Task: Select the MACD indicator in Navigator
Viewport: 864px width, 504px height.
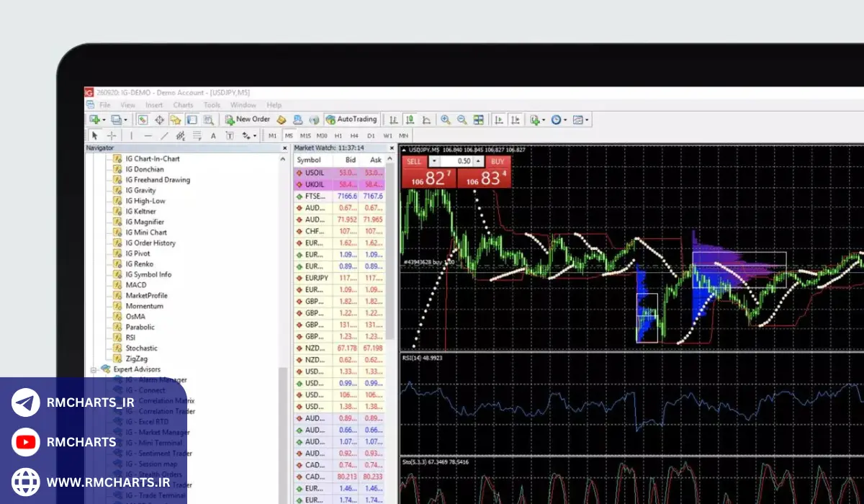Action: pyautogui.click(x=136, y=285)
